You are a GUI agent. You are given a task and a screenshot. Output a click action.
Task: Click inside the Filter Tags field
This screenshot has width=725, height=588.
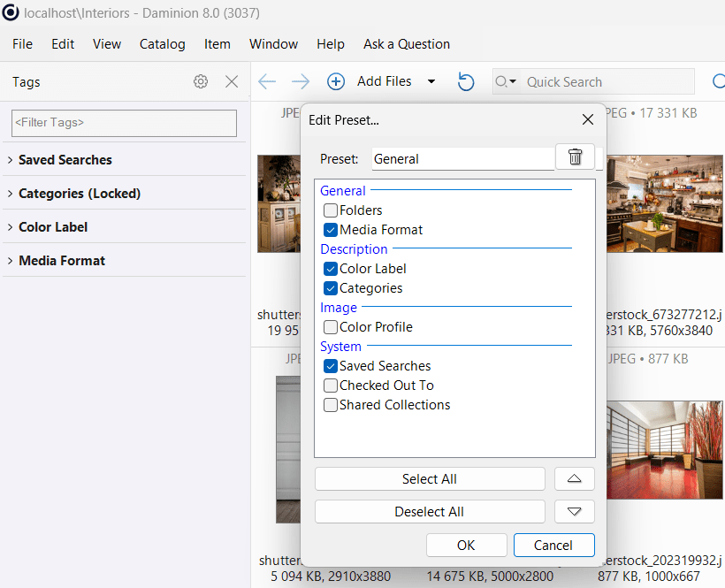(x=124, y=123)
